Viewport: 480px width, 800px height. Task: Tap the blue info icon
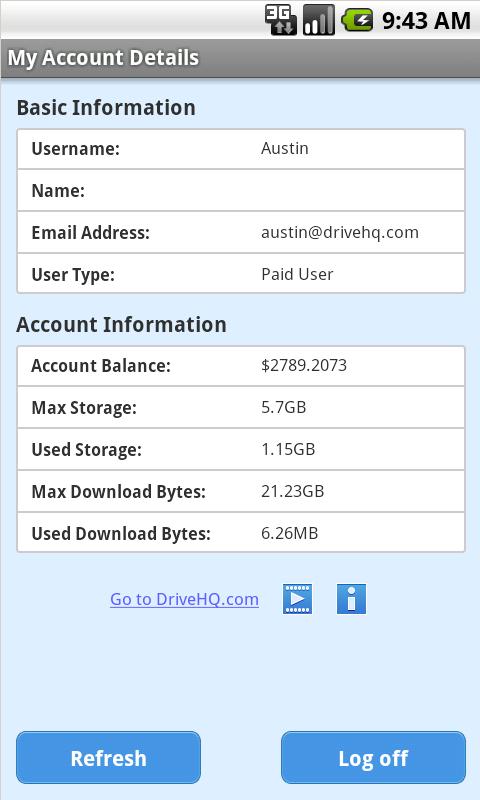[351, 598]
